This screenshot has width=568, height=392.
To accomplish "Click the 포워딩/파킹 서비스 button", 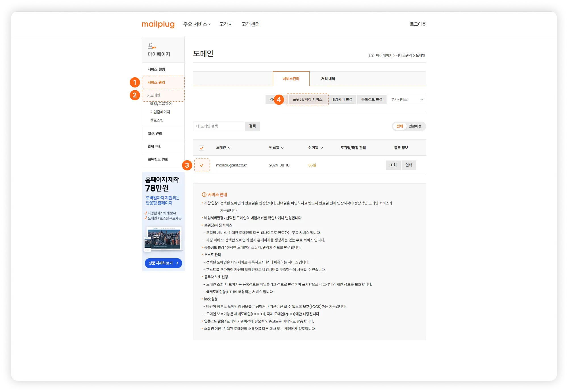I will (x=308, y=100).
